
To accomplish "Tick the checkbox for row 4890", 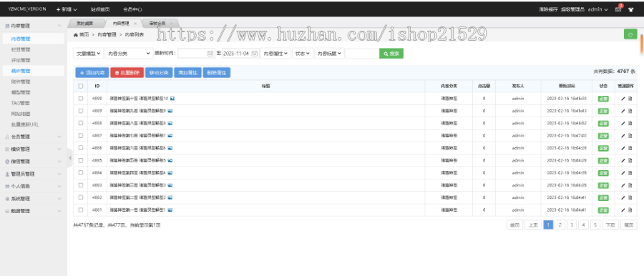I will pos(80,99).
